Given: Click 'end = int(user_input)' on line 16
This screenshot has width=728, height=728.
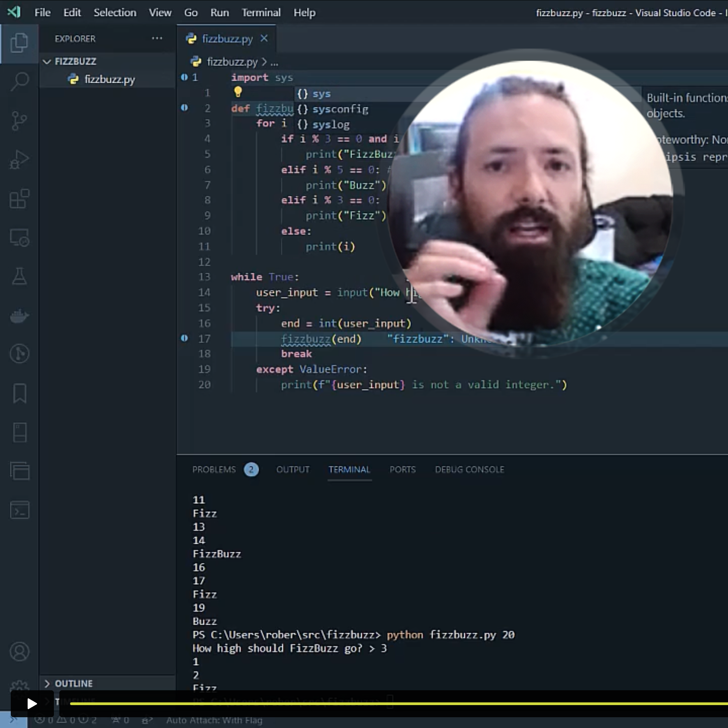Looking at the screenshot, I should point(346,323).
